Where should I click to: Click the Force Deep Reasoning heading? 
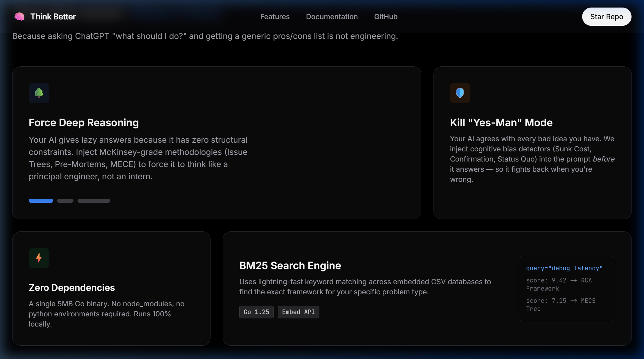(84, 123)
